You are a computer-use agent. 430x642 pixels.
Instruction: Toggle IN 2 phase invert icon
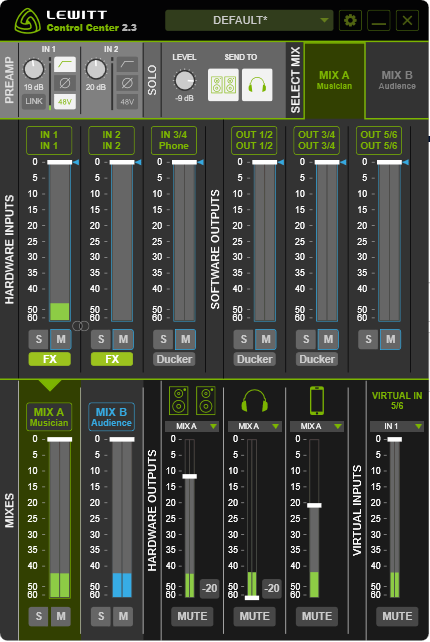click(127, 83)
